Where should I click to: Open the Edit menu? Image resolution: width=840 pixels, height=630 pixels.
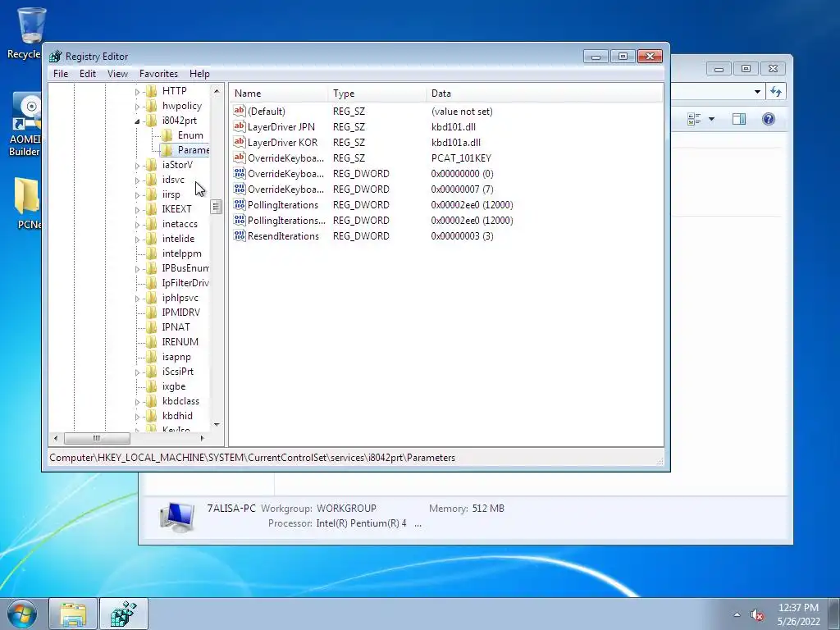point(88,73)
